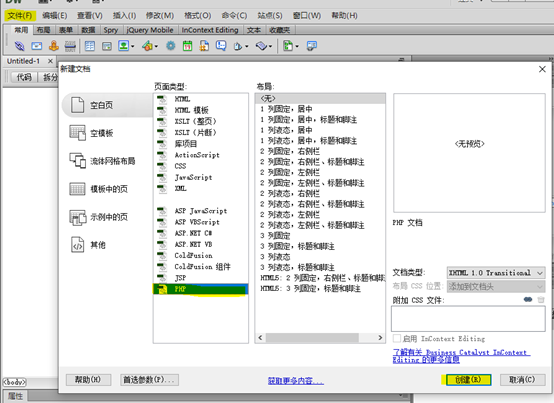The height and width of the screenshot is (403, 554).
Task: Click the Date calendar icon
Action: click(x=187, y=46)
